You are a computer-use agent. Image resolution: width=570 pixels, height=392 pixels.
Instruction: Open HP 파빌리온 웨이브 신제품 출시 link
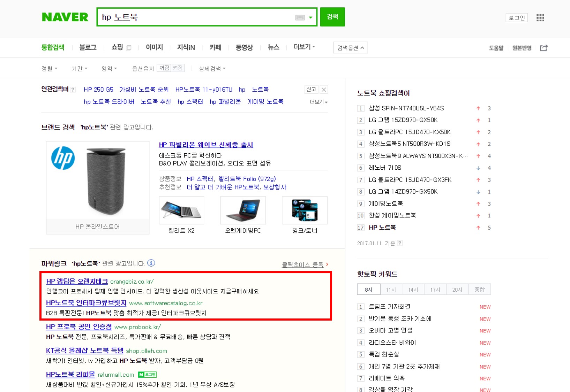tap(206, 145)
